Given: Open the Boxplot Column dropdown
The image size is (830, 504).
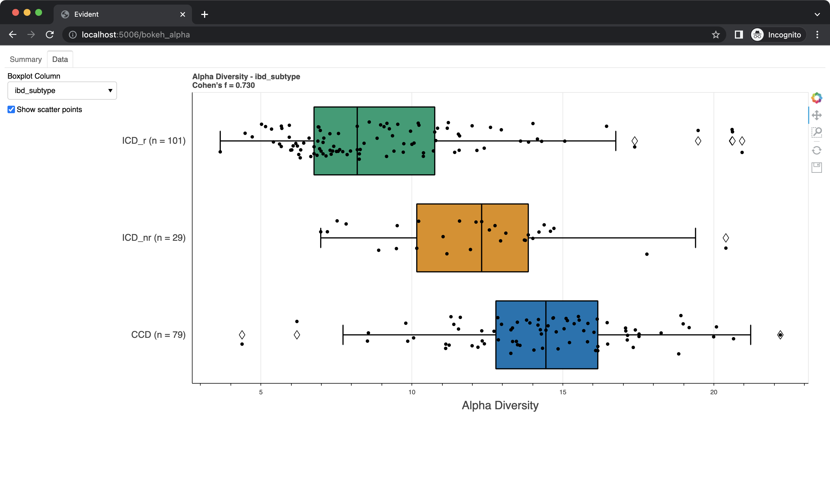Looking at the screenshot, I should click(x=62, y=90).
